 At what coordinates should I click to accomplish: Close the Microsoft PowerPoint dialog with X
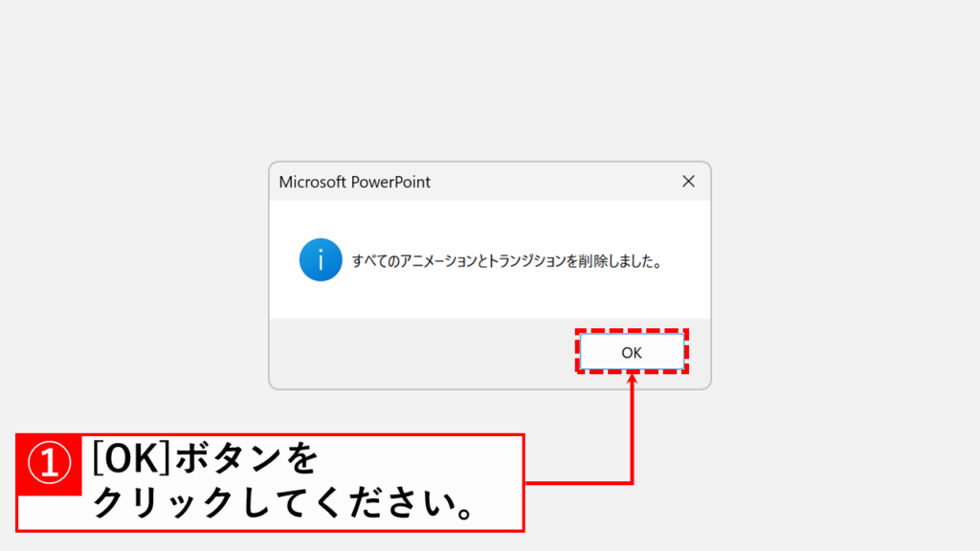[x=688, y=181]
